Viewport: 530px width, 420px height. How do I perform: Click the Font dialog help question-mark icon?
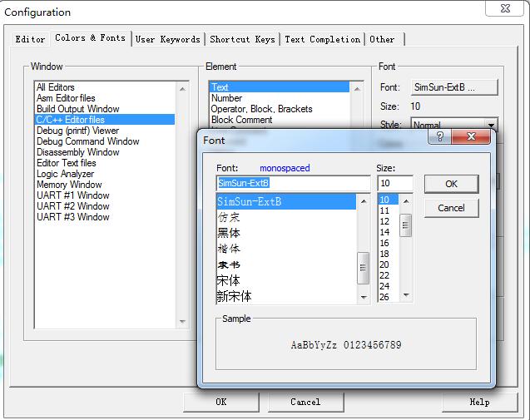439,137
